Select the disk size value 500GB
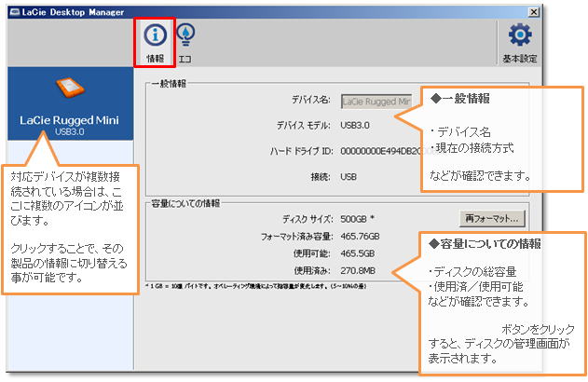This screenshot has height=382, width=588. pyautogui.click(x=353, y=219)
